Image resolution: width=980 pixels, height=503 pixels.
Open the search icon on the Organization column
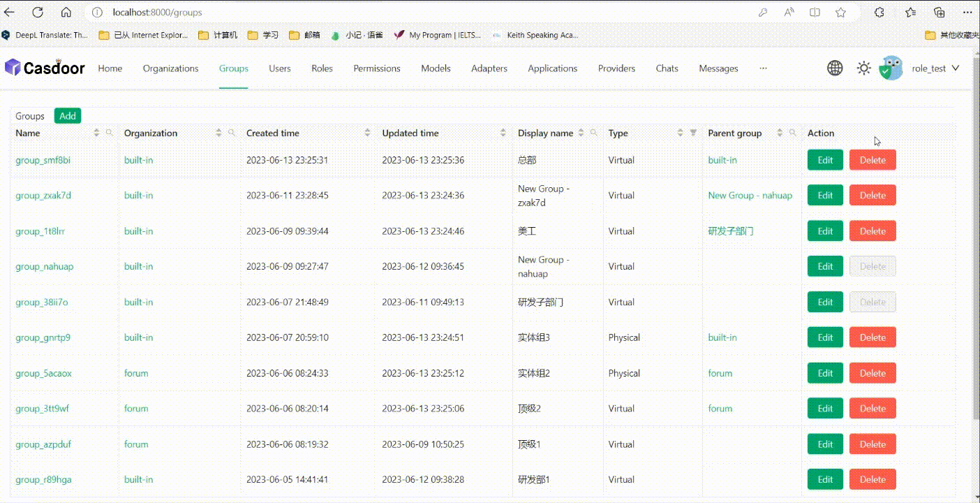coord(231,132)
